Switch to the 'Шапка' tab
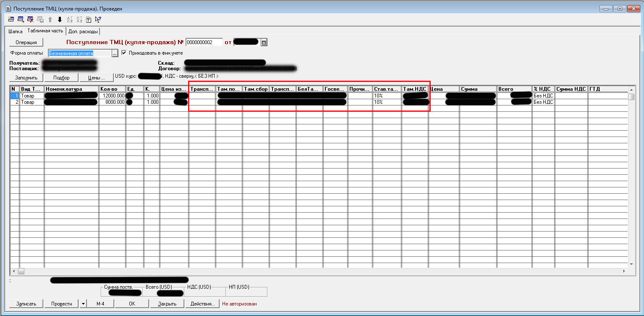The height and width of the screenshot is (316, 644). click(x=16, y=31)
